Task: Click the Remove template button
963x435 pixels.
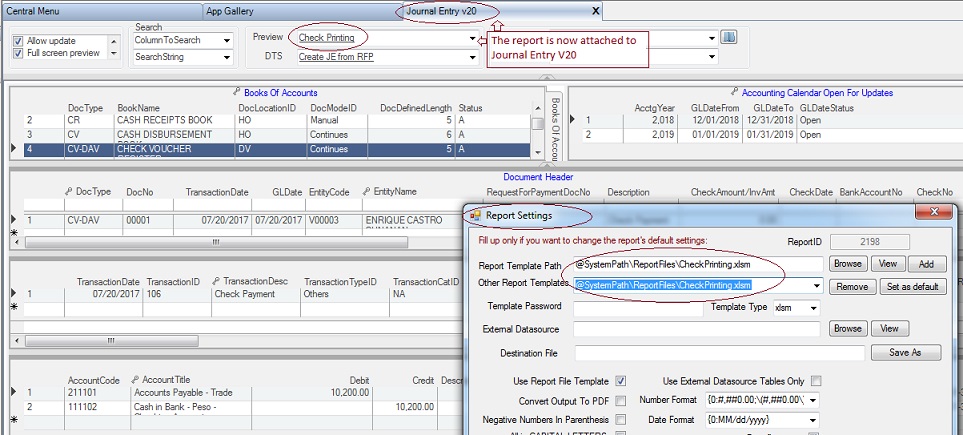Action: pos(852,286)
